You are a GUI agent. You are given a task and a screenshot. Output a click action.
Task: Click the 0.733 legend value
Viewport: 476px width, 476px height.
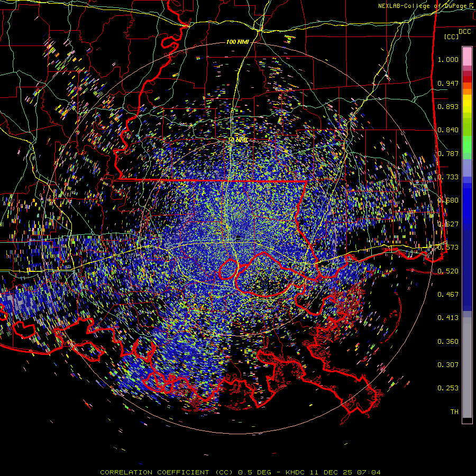[448, 177]
